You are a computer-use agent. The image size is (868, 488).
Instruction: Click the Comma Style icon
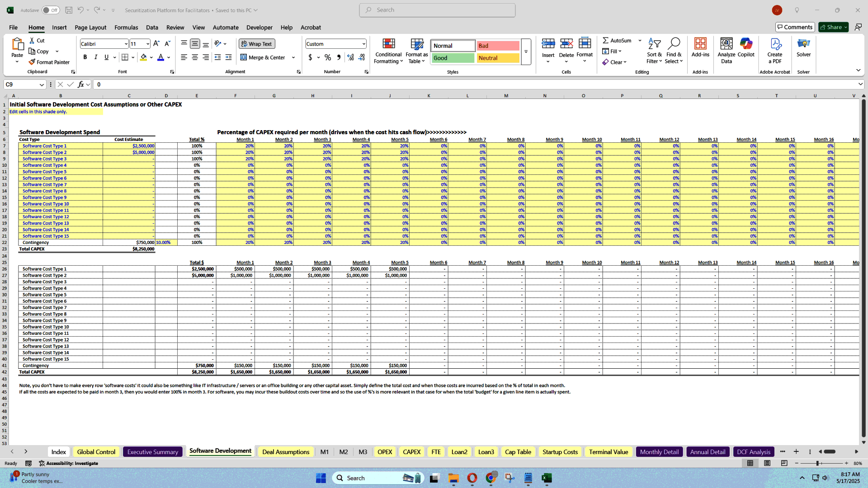click(339, 57)
